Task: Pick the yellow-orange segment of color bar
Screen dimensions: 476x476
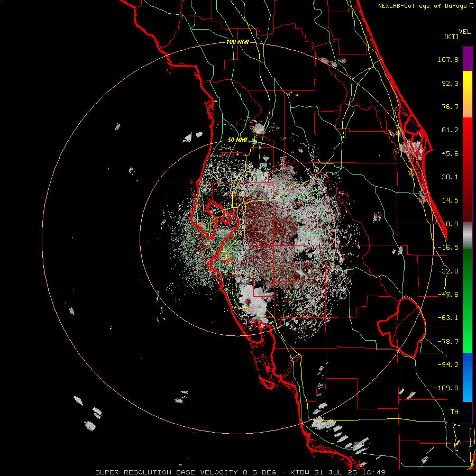Action: coord(467,94)
